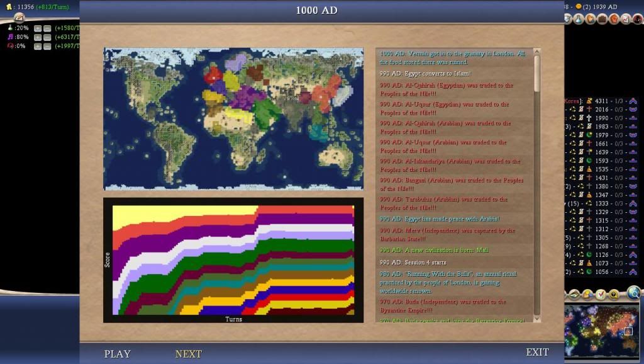
Task: Click the score 4311 in scoreboard
Action: [601, 101]
